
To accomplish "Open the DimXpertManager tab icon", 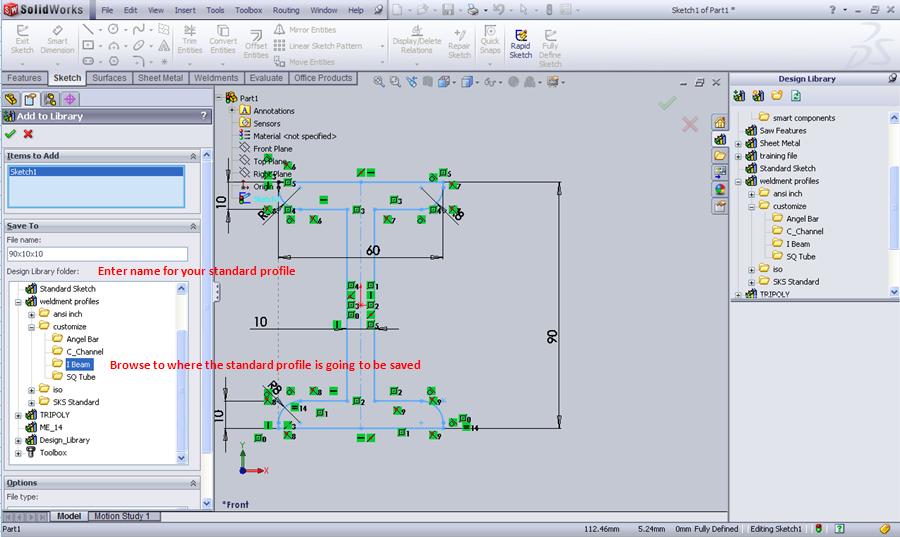I will pos(70,99).
